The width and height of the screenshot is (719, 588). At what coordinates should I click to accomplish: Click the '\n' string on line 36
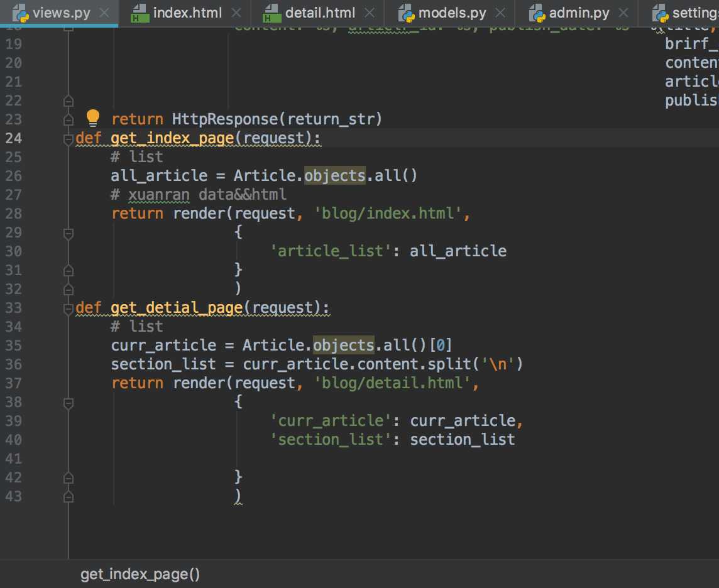click(498, 364)
